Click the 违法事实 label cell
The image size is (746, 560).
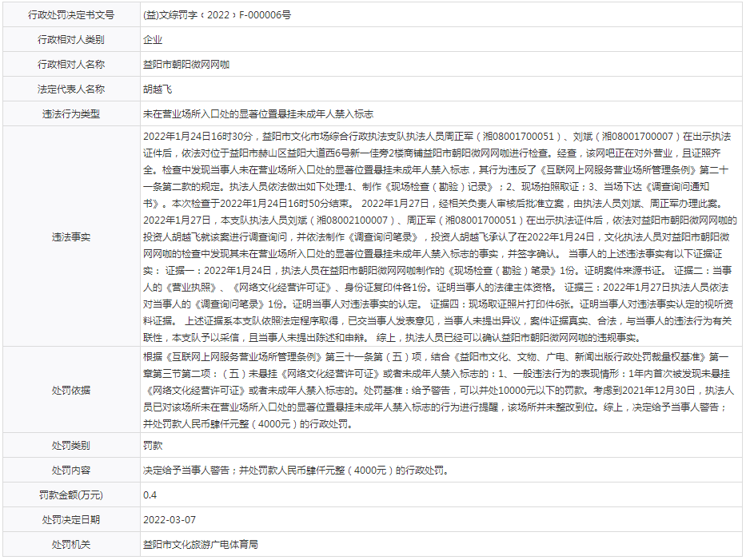tap(71, 236)
